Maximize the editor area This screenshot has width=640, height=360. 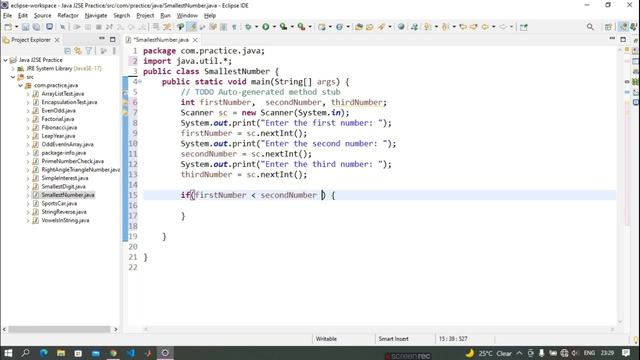point(623,39)
